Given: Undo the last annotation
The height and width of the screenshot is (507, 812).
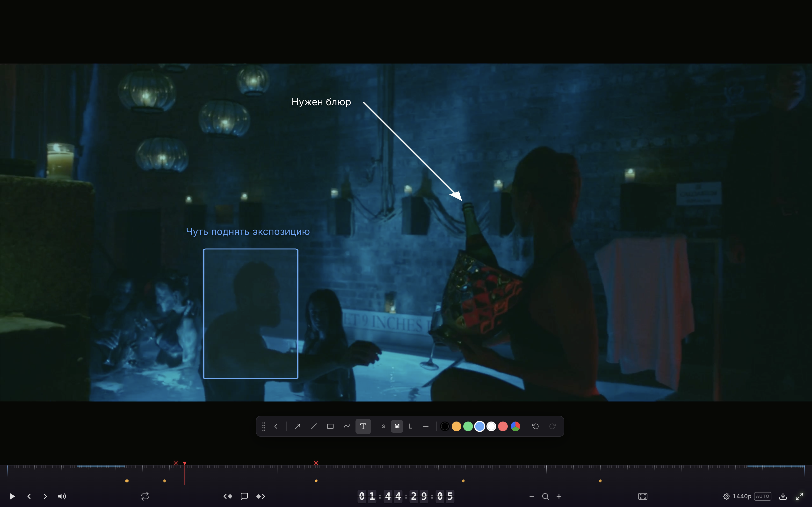Looking at the screenshot, I should click(536, 426).
